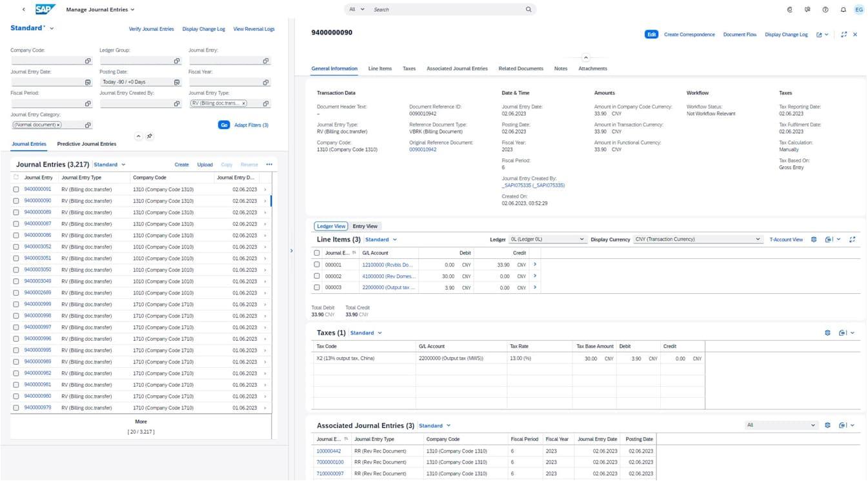Screen dimensions: 868x481
Task: Collapse the filter header with the up arrow
Action: point(138,136)
